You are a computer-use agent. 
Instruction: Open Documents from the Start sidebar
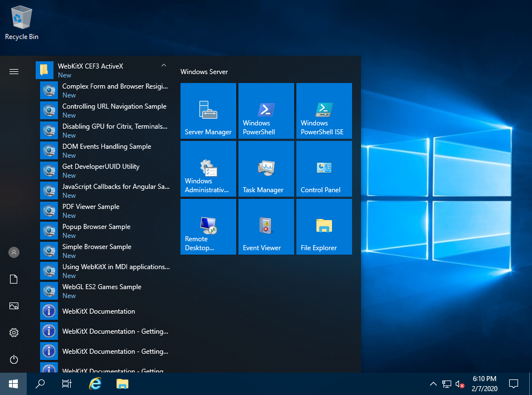coord(14,279)
